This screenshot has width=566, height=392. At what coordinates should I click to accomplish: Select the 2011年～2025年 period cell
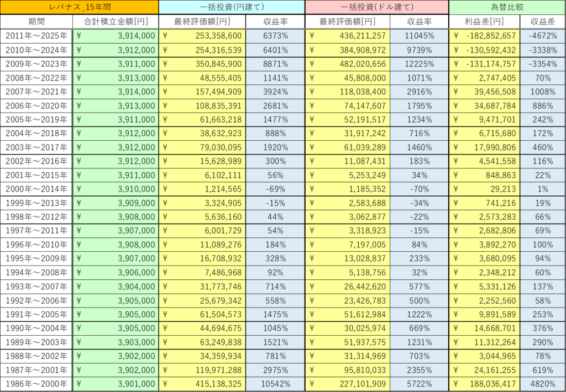tap(36, 36)
